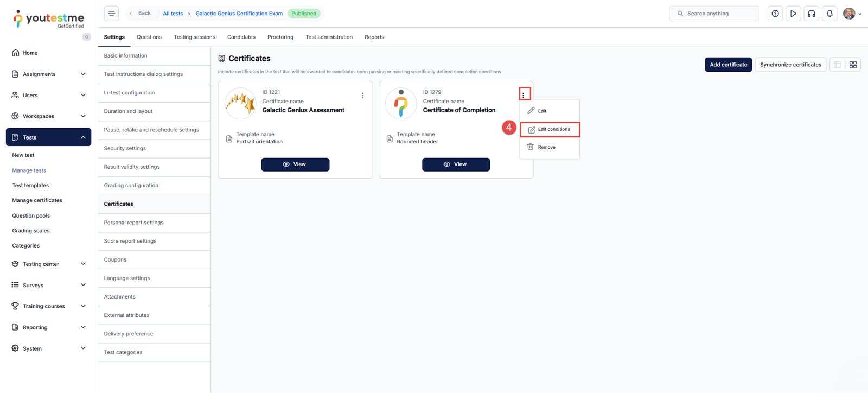Collapse sidebar with double-chevron icon
The width and height of the screenshot is (868, 393).
pyautogui.click(x=87, y=37)
